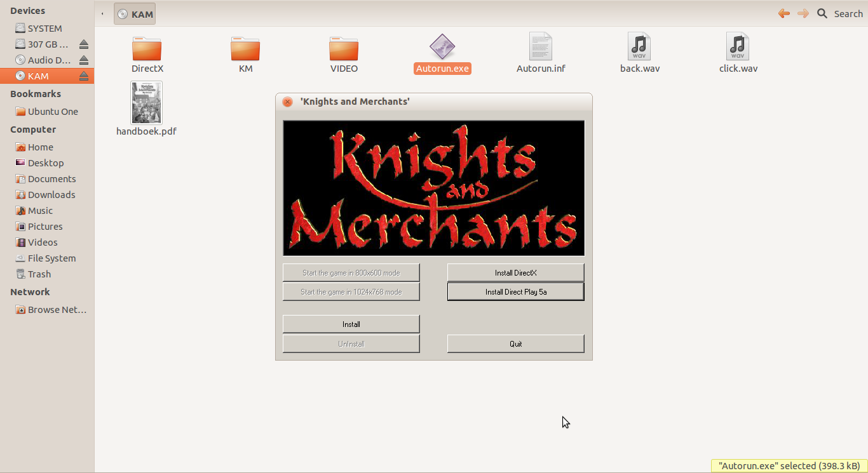Click the path bar left scroll arrow
The image size is (868, 473).
pos(103,14)
